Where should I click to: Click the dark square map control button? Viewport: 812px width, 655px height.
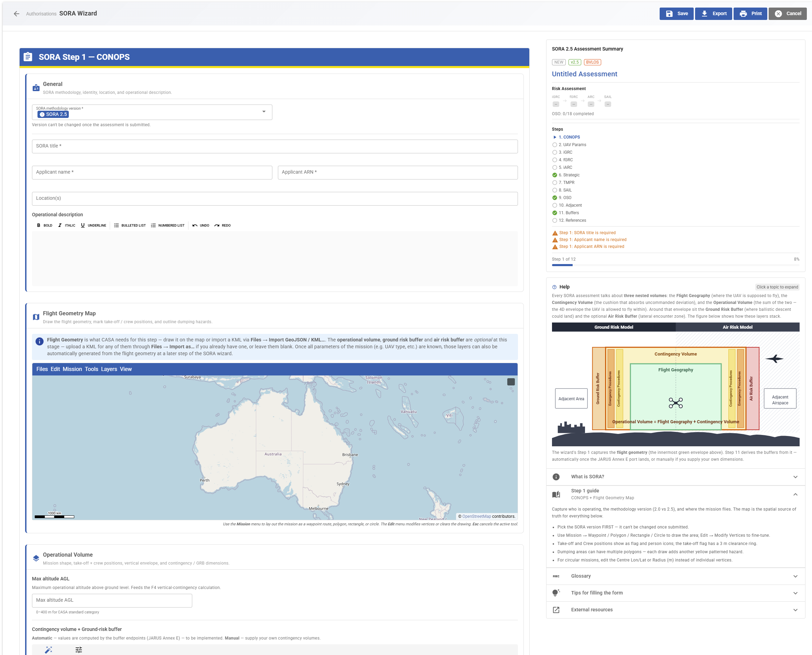pyautogui.click(x=511, y=382)
